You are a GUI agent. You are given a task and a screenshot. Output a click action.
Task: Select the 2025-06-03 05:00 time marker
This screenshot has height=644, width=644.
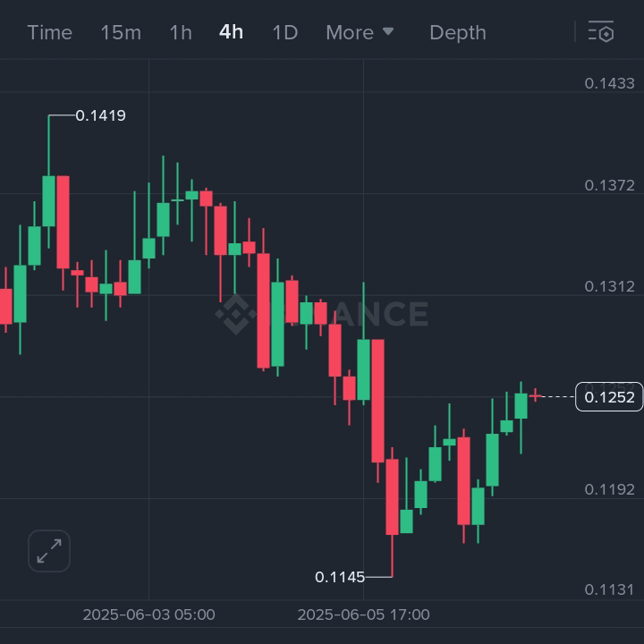click(x=148, y=614)
